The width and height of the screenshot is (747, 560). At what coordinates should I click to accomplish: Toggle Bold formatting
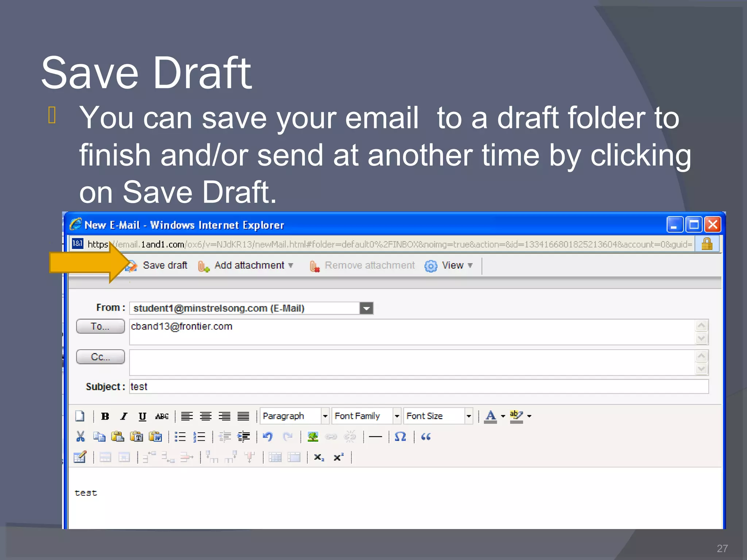pyautogui.click(x=105, y=416)
